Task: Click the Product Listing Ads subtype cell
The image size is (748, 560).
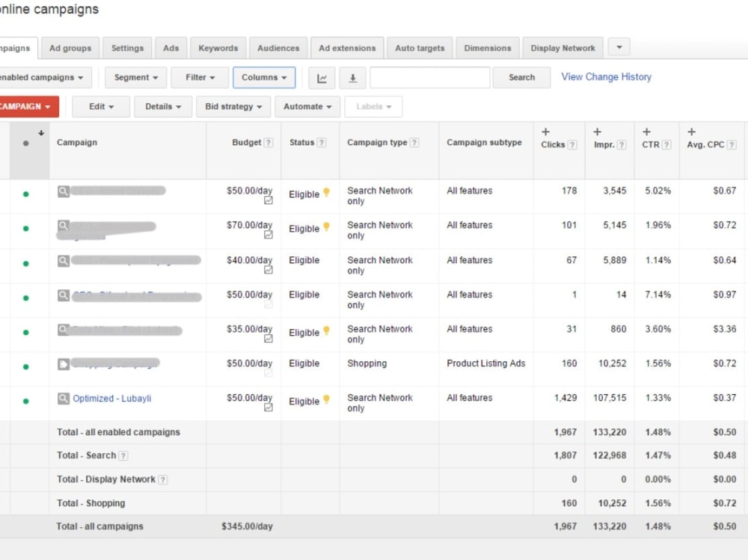Action: [x=485, y=363]
